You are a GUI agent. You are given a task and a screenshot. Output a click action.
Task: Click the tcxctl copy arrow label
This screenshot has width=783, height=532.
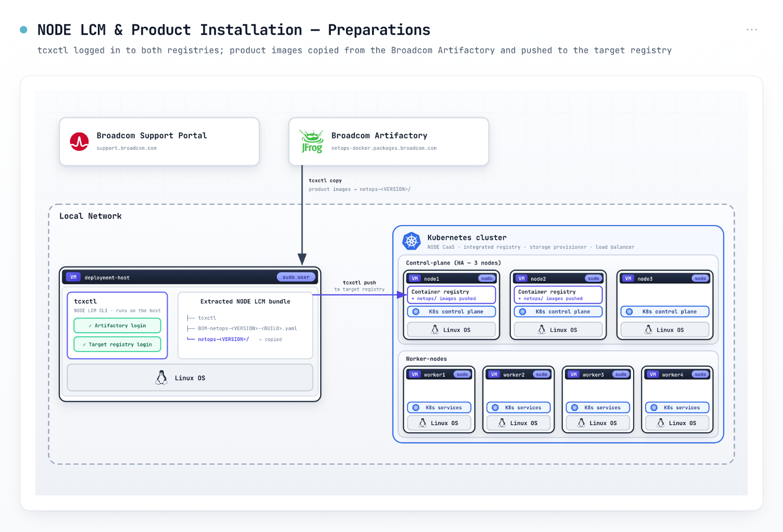coord(325,180)
